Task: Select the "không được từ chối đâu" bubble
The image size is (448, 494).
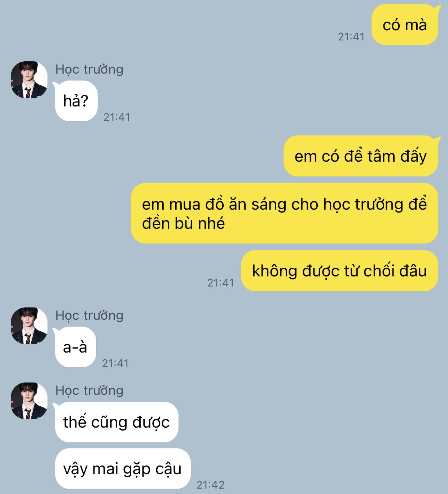Action: [339, 271]
